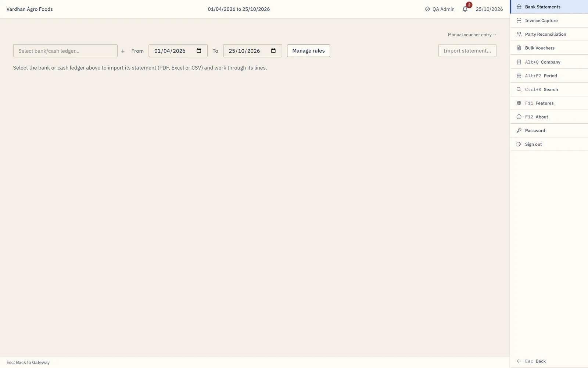Image resolution: width=588 pixels, height=368 pixels.
Task: Click the Esc Back label in sidebar
Action: pyautogui.click(x=535, y=361)
